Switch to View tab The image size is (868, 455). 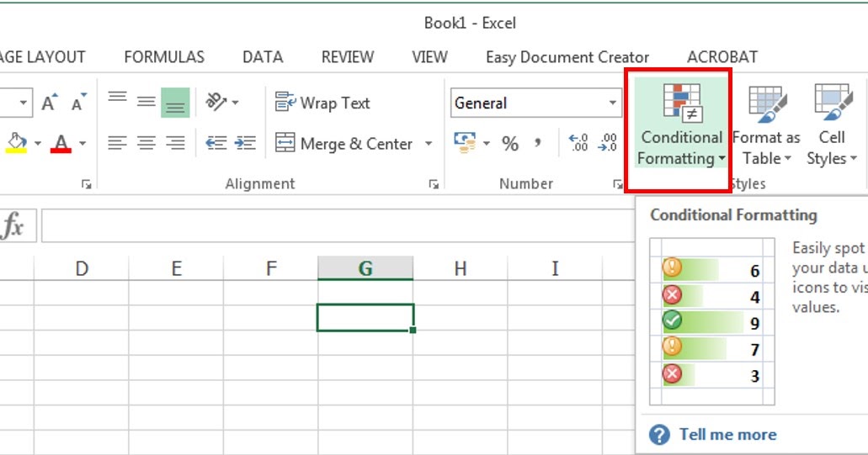[429, 57]
